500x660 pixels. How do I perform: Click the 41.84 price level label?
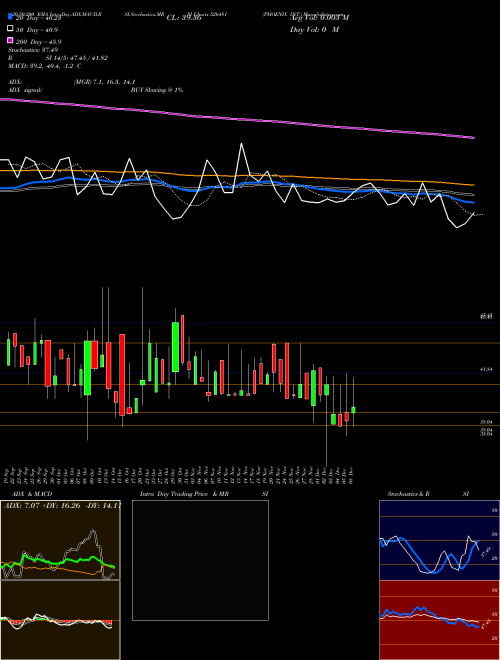coord(486,369)
